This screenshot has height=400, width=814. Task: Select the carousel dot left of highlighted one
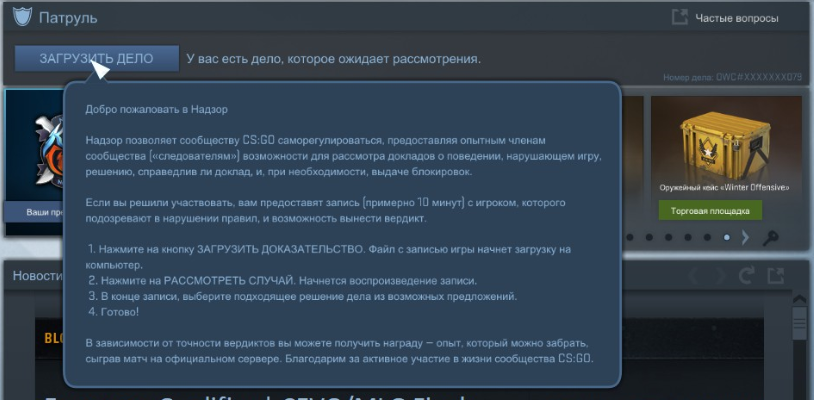point(707,238)
